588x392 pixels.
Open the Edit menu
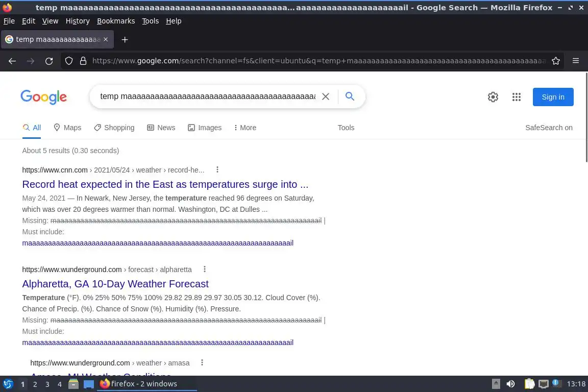tap(29, 21)
